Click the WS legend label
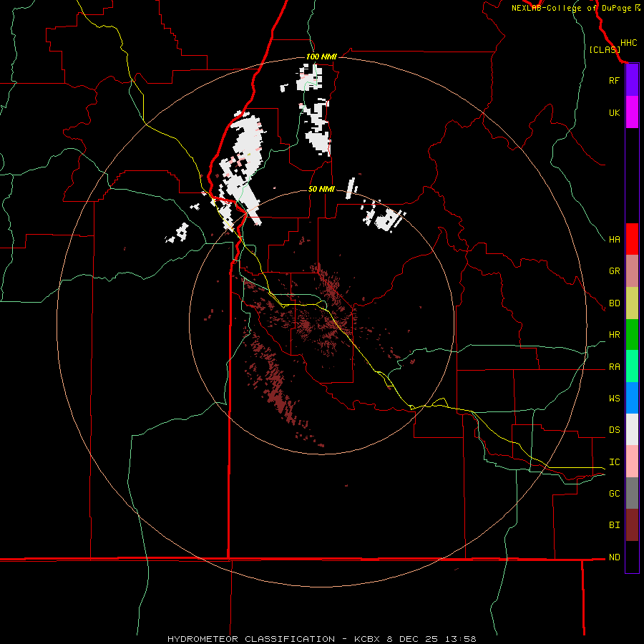The width and height of the screenshot is (644, 644). point(614,399)
